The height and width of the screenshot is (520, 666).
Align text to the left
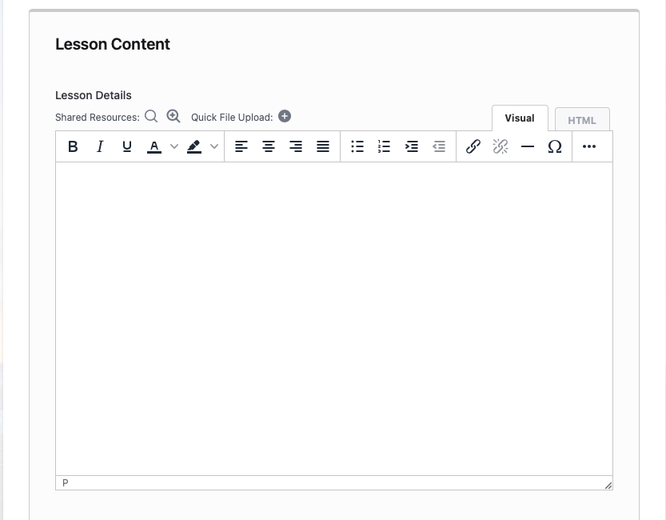pos(241,147)
